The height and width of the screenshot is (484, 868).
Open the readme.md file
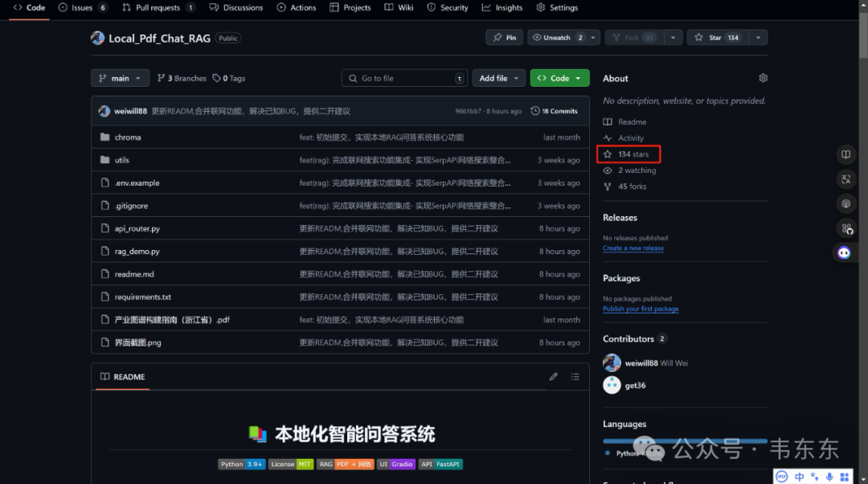click(x=134, y=274)
